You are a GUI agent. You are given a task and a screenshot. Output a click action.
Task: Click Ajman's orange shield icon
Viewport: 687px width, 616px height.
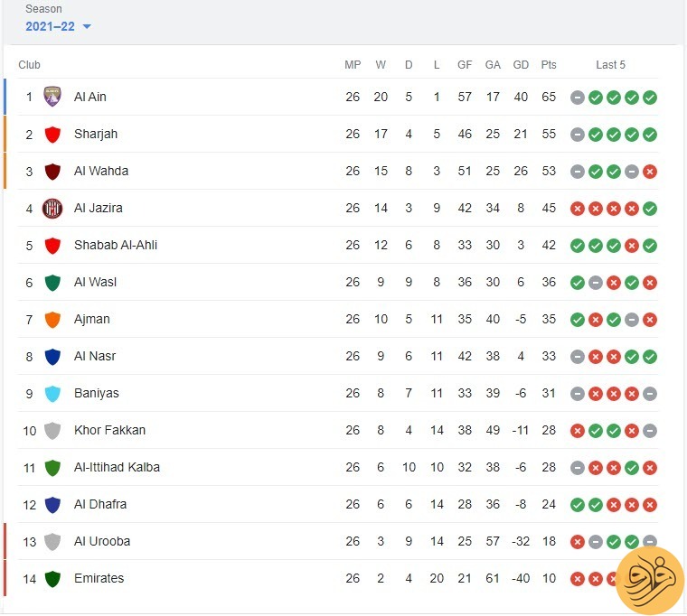click(52, 320)
